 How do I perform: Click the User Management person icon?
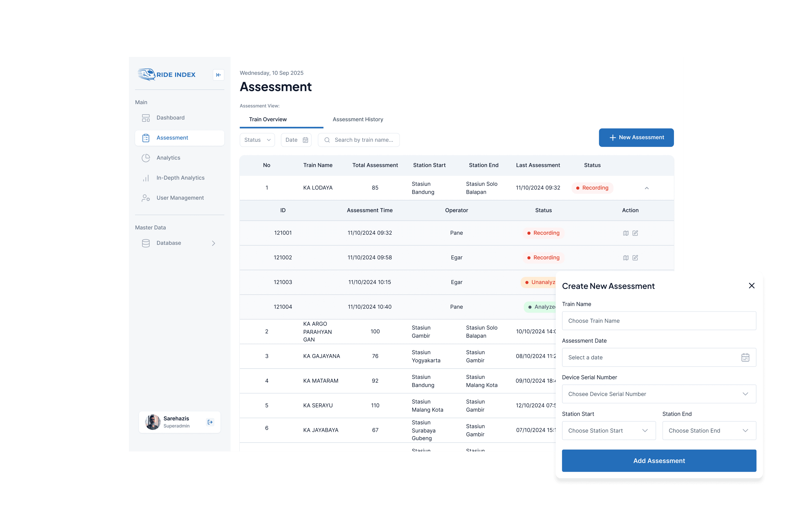146,198
